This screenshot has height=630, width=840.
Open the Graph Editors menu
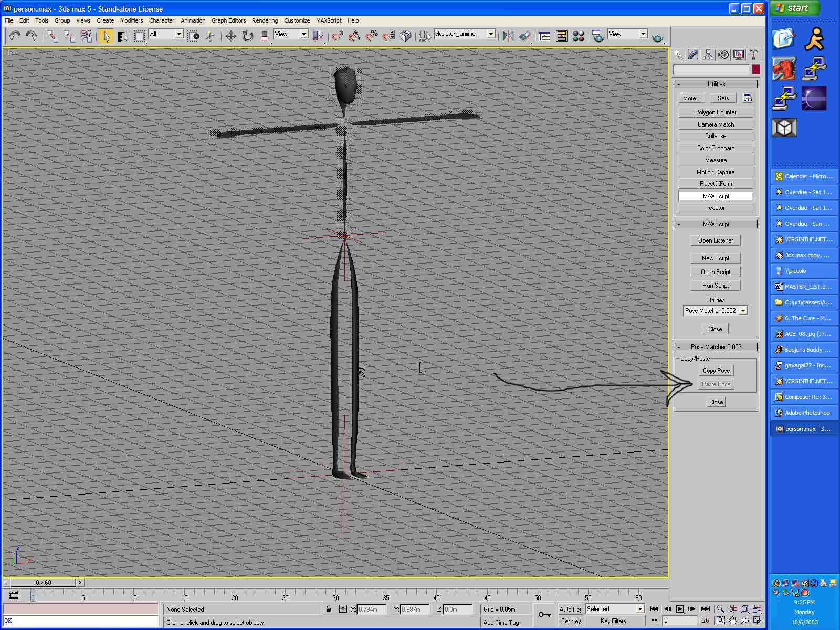pos(228,20)
